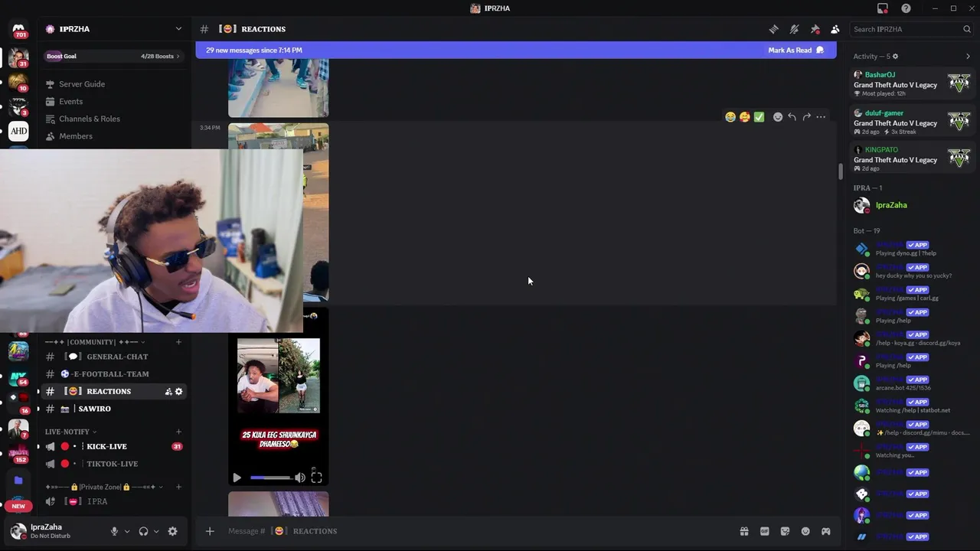Click the 29 new messages banner
This screenshot has height=551, width=980.
coord(515,51)
